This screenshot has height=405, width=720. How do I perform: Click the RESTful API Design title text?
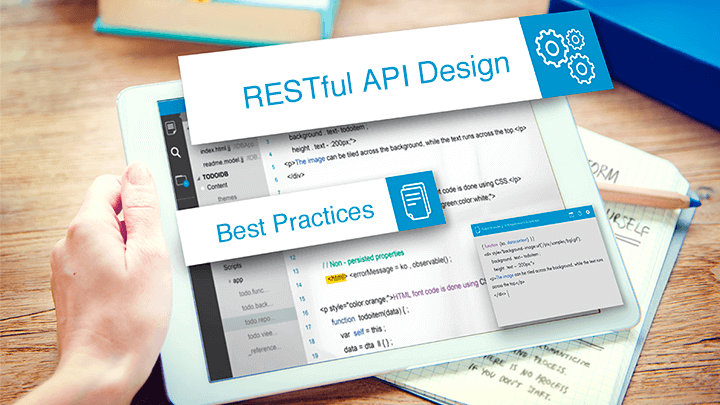tap(377, 80)
